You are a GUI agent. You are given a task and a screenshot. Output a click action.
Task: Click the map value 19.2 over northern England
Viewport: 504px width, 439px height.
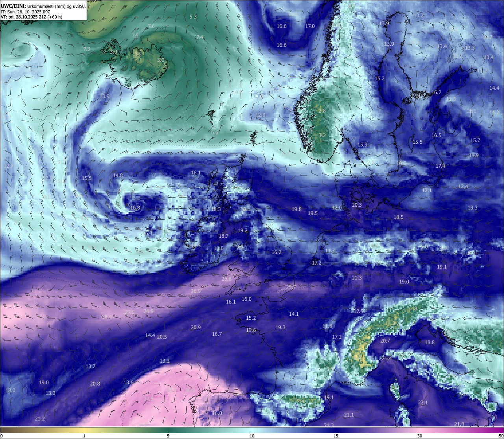243,230
